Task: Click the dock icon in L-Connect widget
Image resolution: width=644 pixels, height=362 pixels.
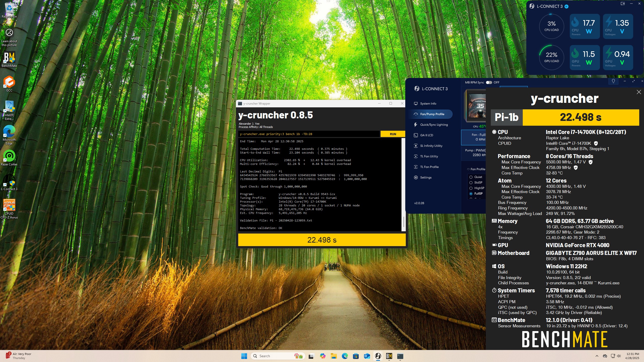Action: (623, 4)
